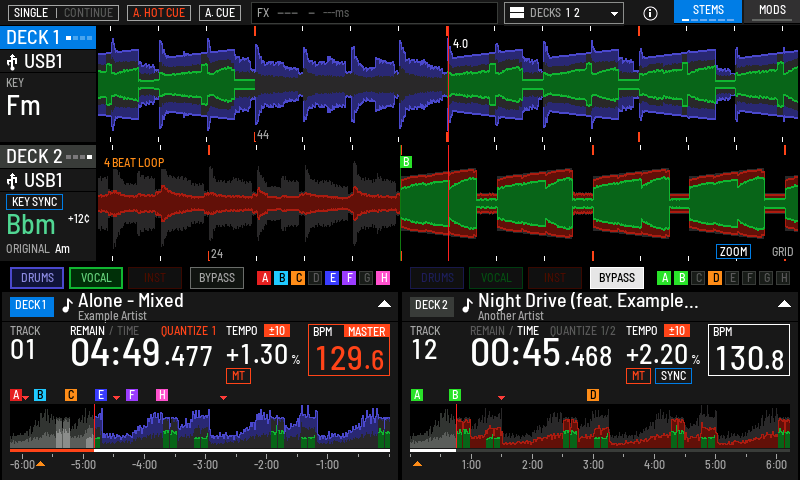This screenshot has height=480, width=800.
Task: Select the DECK 1 header tab
Action: [48, 38]
